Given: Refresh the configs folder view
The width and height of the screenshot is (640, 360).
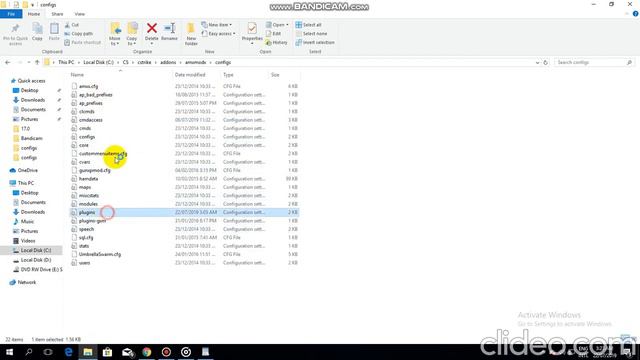Looking at the screenshot, I should (545, 62).
